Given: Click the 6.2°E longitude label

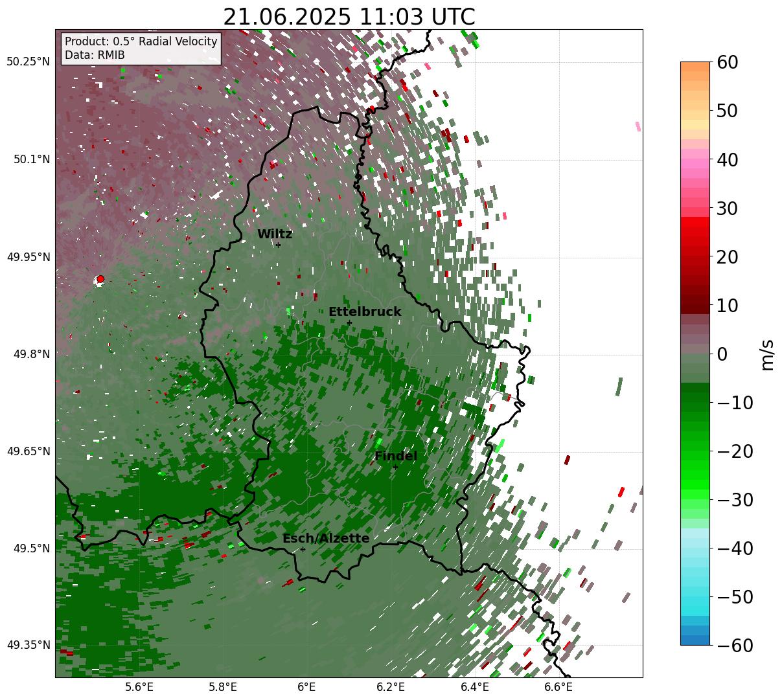Looking at the screenshot, I should click(x=391, y=687).
